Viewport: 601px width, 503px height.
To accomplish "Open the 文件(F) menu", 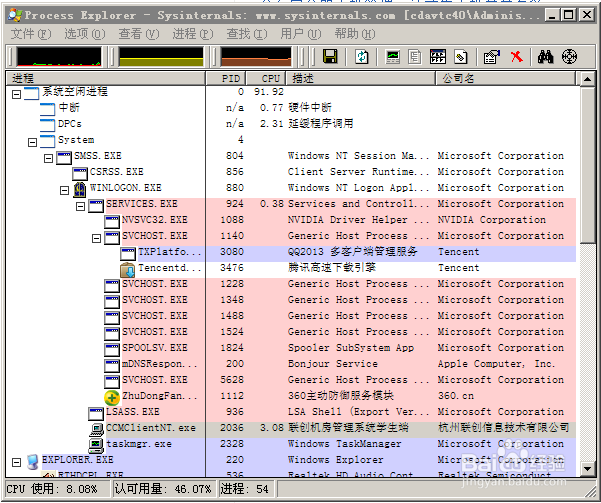I will tap(31, 34).
